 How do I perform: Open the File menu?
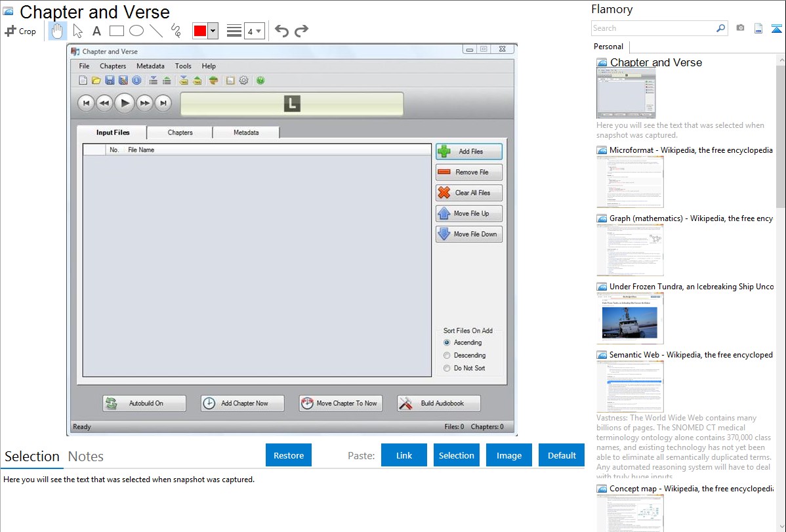click(x=84, y=66)
